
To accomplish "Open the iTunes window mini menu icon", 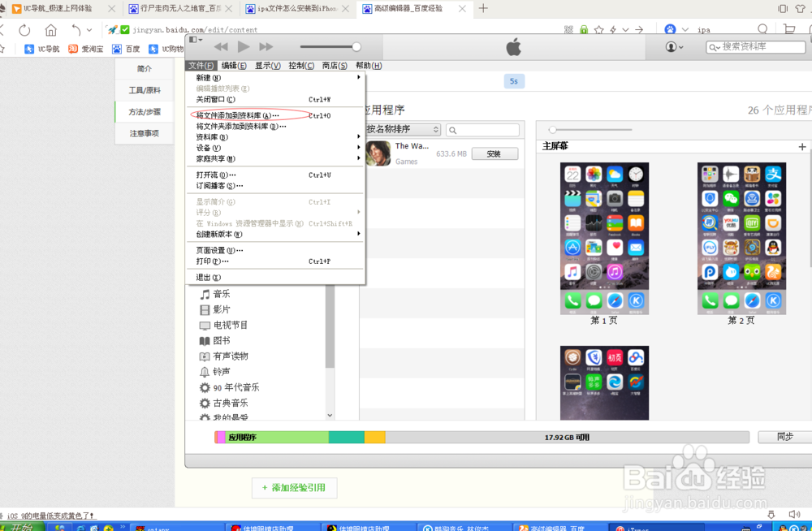I will click(x=195, y=39).
